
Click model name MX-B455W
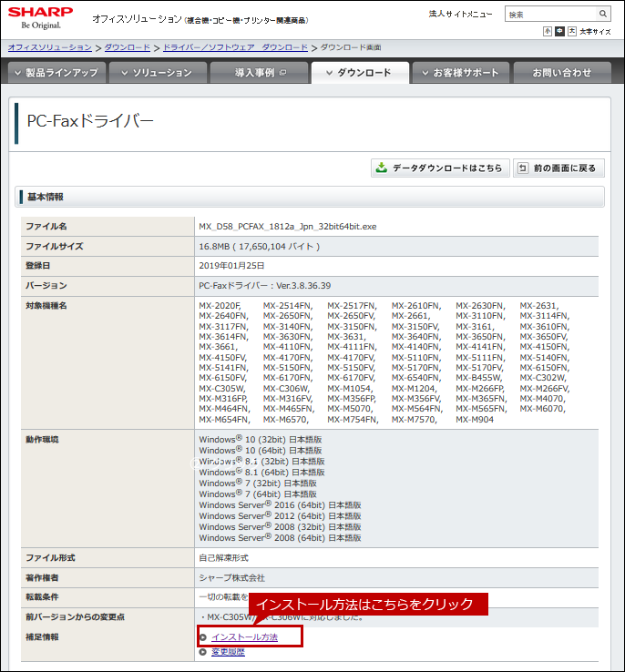[479, 378]
